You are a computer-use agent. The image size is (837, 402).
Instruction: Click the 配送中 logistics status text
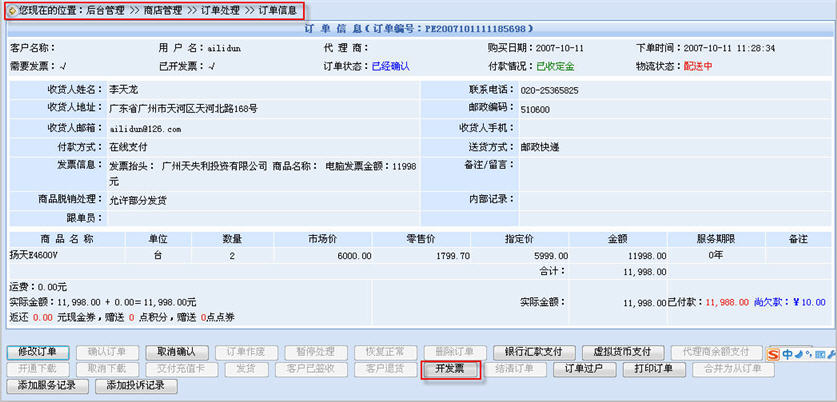point(698,67)
